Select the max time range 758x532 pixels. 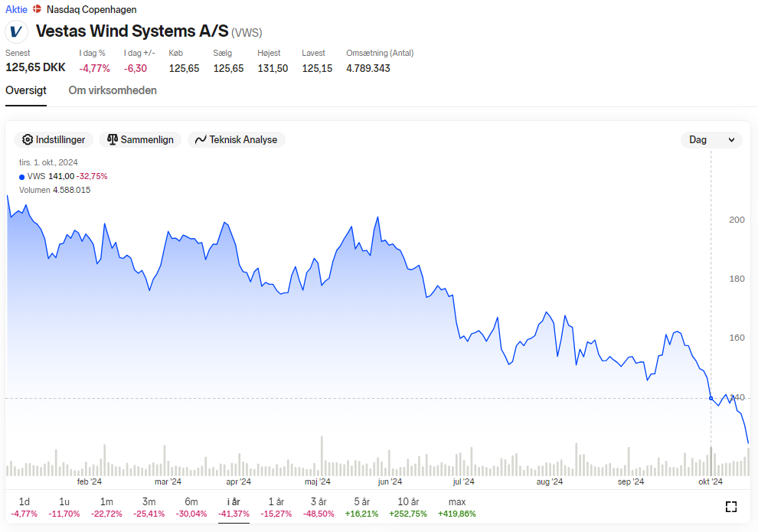pos(457,508)
